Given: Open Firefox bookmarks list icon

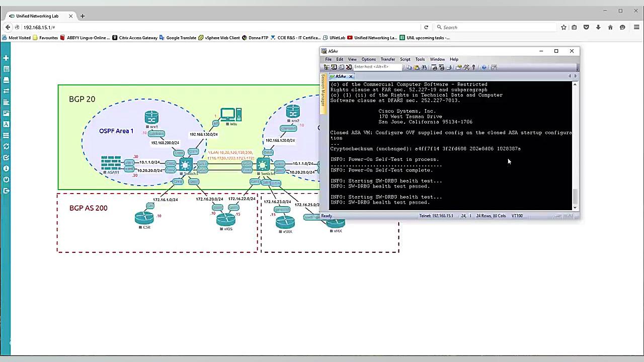Looking at the screenshot, I should (574, 27).
